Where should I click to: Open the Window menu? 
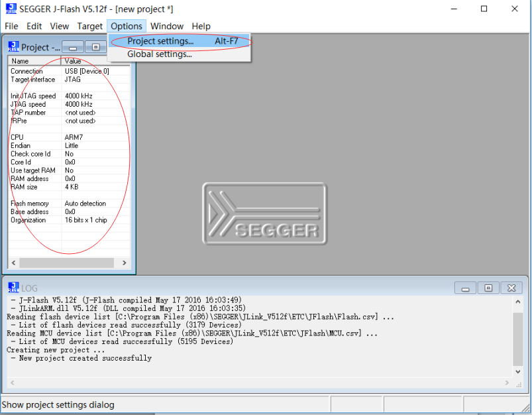[x=167, y=26]
